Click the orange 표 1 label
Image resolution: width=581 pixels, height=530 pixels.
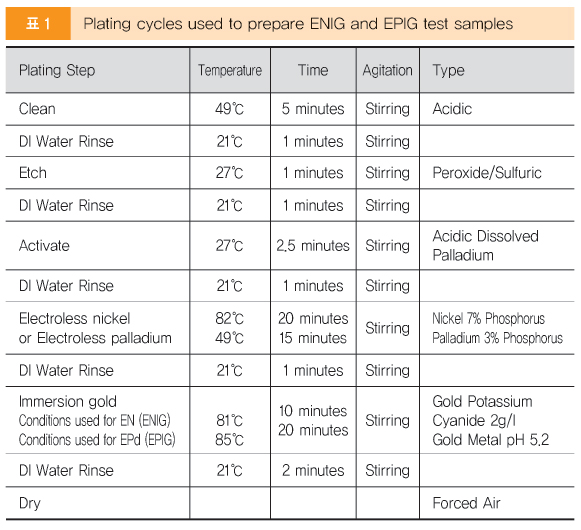tap(38, 24)
